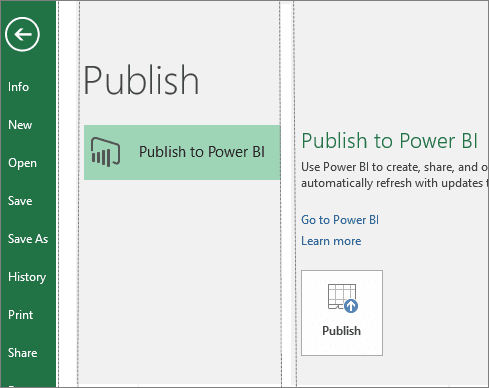Choose Open from the backstage menu
This screenshot has width=489, height=388.
coord(22,163)
